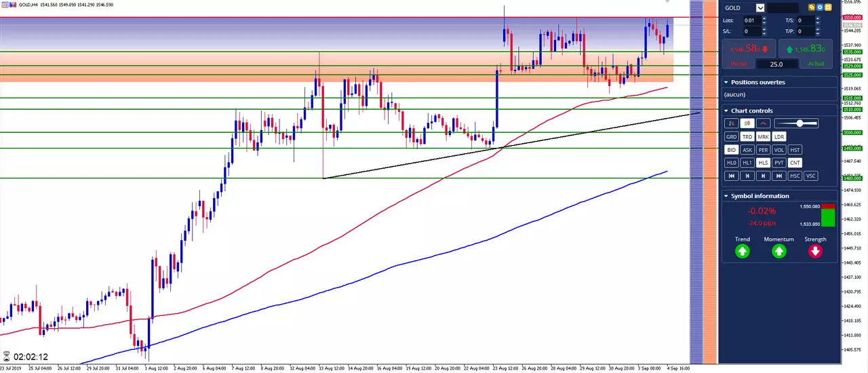
Task: Click the 1500.000 green price level label
Action: click(852, 133)
